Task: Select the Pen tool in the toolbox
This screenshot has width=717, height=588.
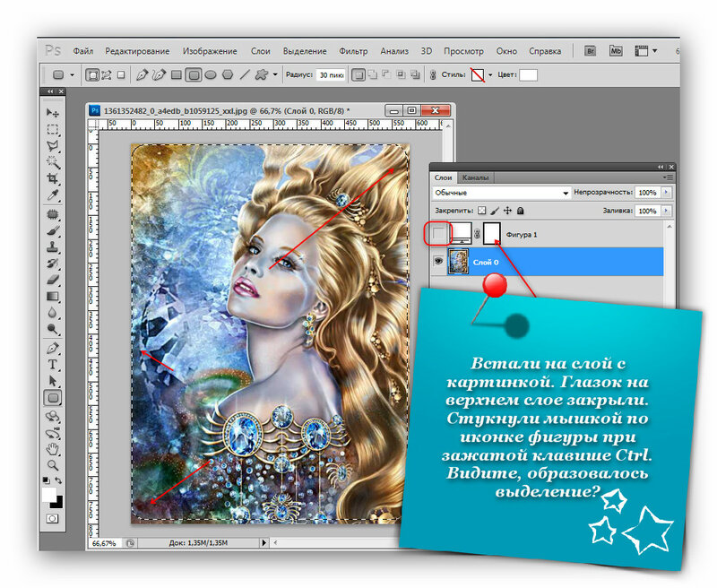Action: 53,348
